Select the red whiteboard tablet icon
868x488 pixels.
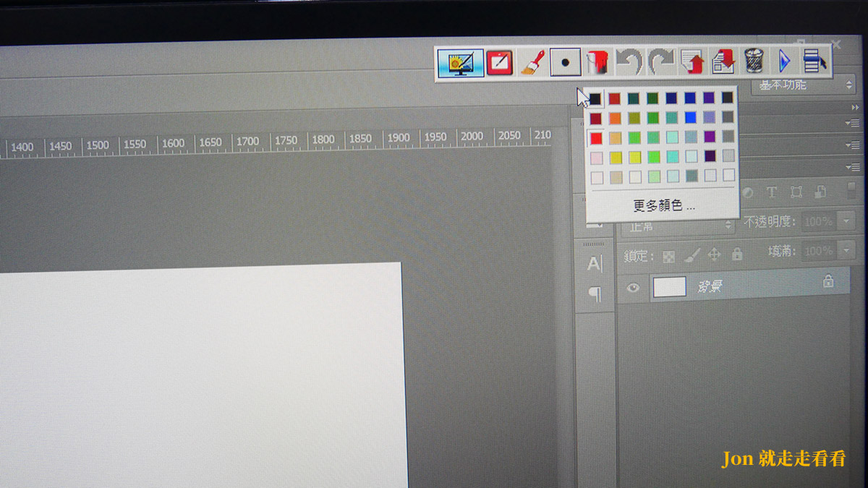click(499, 63)
